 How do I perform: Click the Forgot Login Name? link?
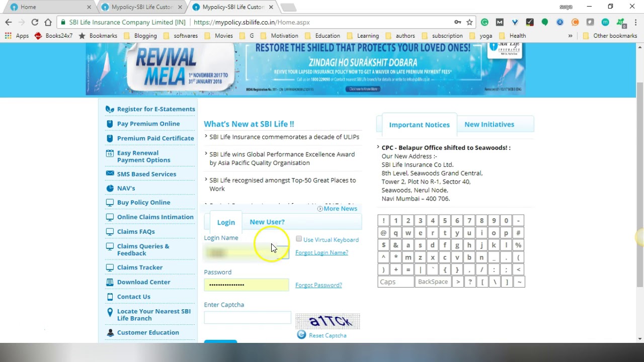point(321,252)
